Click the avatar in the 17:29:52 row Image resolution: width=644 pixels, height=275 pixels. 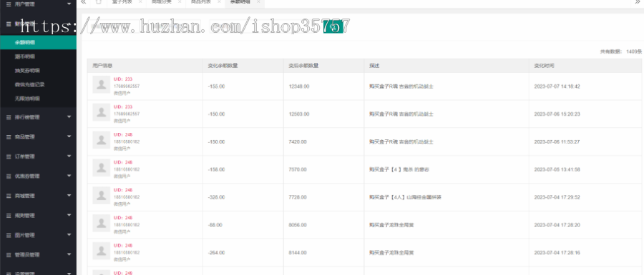click(x=101, y=196)
